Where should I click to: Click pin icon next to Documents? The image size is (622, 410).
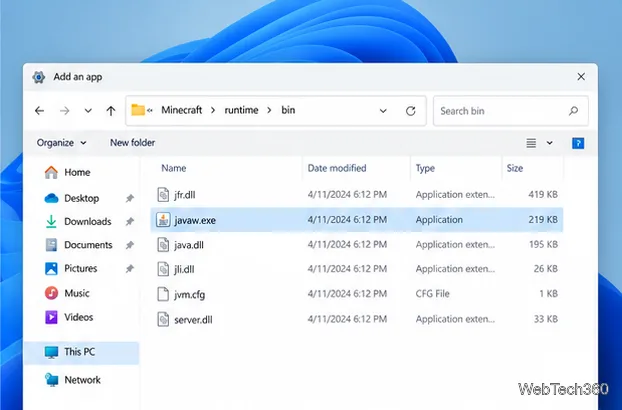click(130, 245)
